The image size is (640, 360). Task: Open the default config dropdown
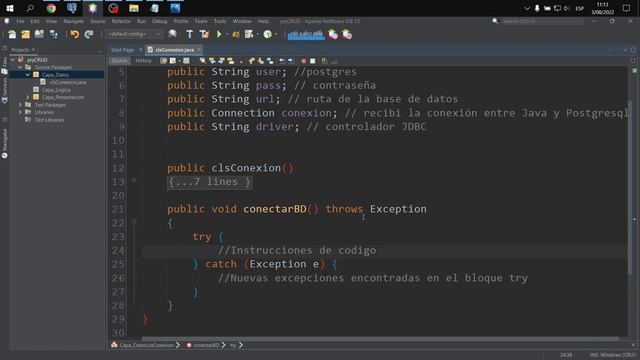[x=134, y=34]
